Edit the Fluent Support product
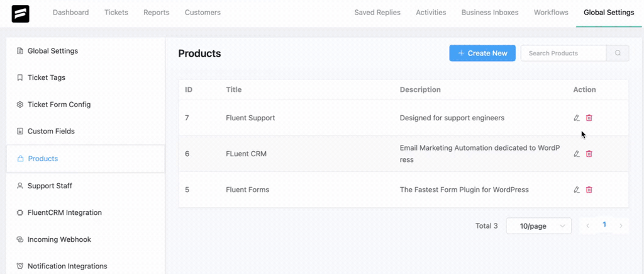Image resolution: width=644 pixels, height=274 pixels. point(577,118)
